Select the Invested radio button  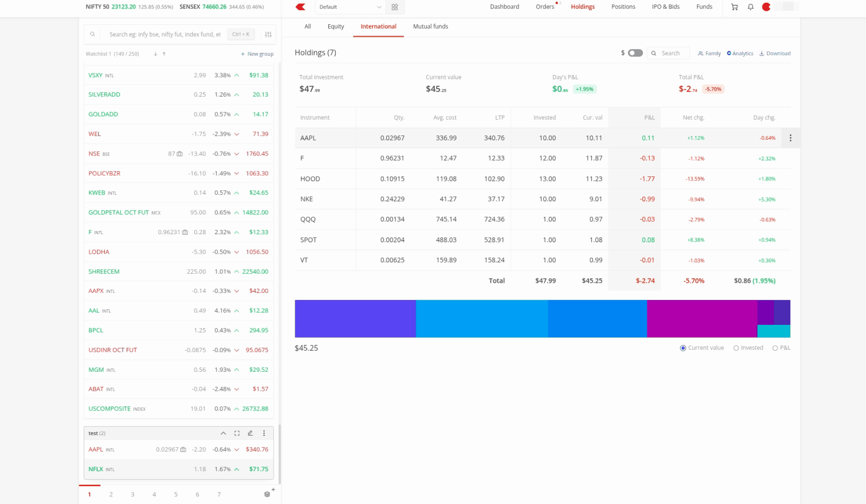tap(736, 348)
